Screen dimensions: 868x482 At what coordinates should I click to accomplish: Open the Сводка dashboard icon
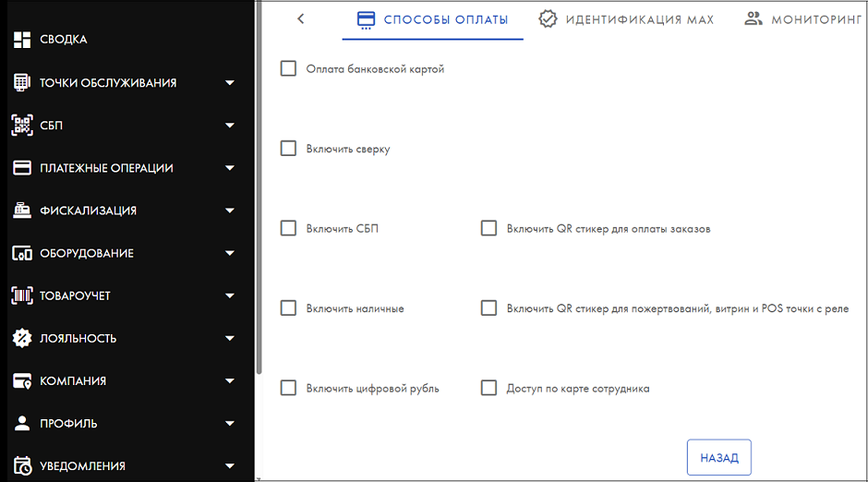pos(21,40)
